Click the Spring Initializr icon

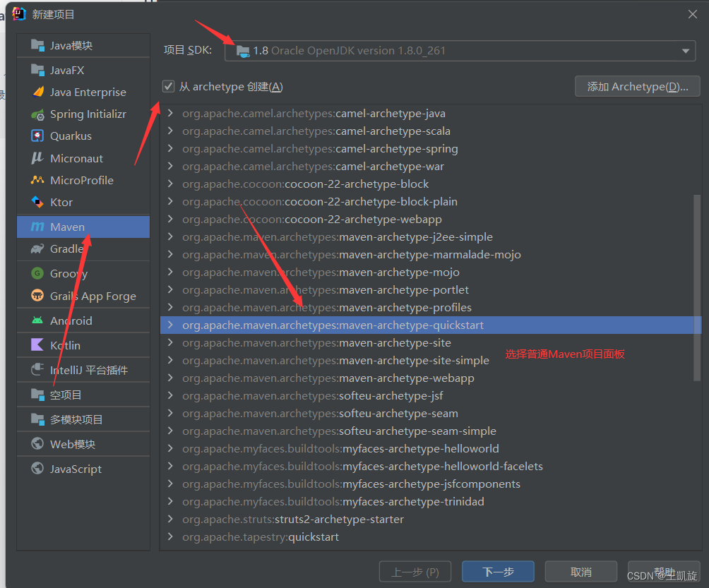click(x=37, y=114)
